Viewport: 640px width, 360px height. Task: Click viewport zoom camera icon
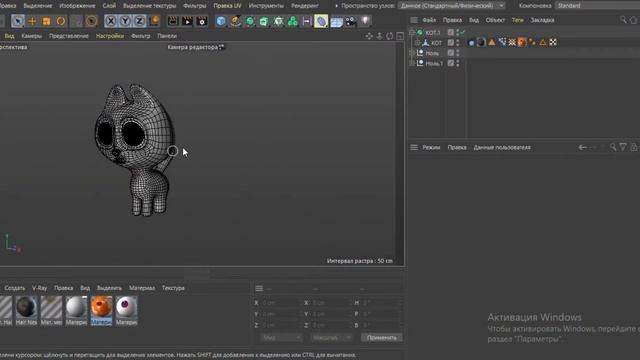tap(379, 36)
